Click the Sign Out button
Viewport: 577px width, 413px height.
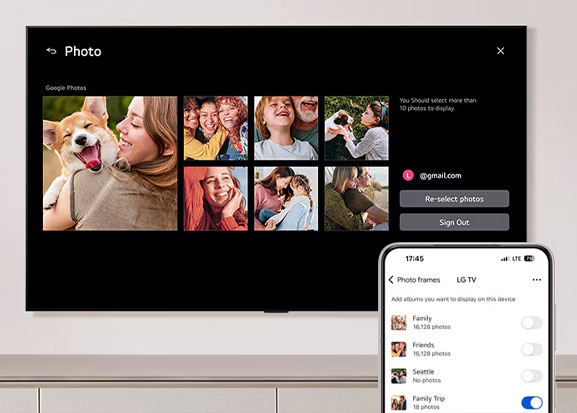click(454, 222)
